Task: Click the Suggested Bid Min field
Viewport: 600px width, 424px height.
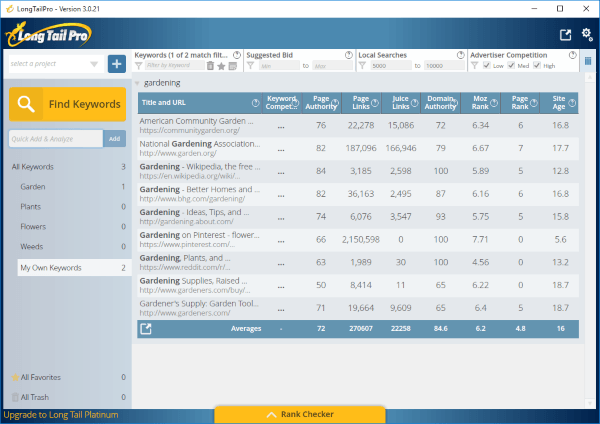Action: pos(279,66)
